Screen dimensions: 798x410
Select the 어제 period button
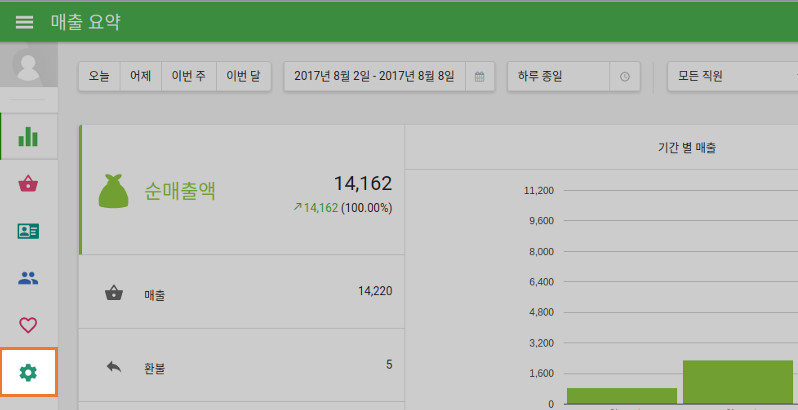coord(140,77)
